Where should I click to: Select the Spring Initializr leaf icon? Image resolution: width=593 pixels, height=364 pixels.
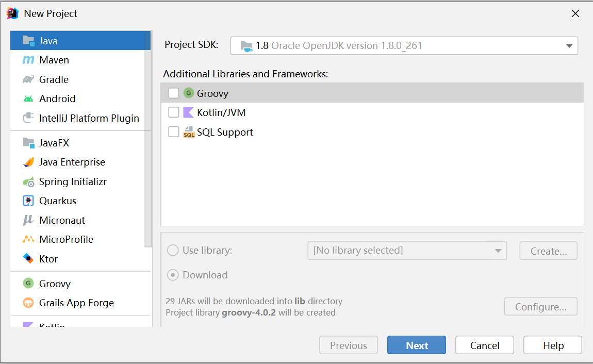[28, 182]
